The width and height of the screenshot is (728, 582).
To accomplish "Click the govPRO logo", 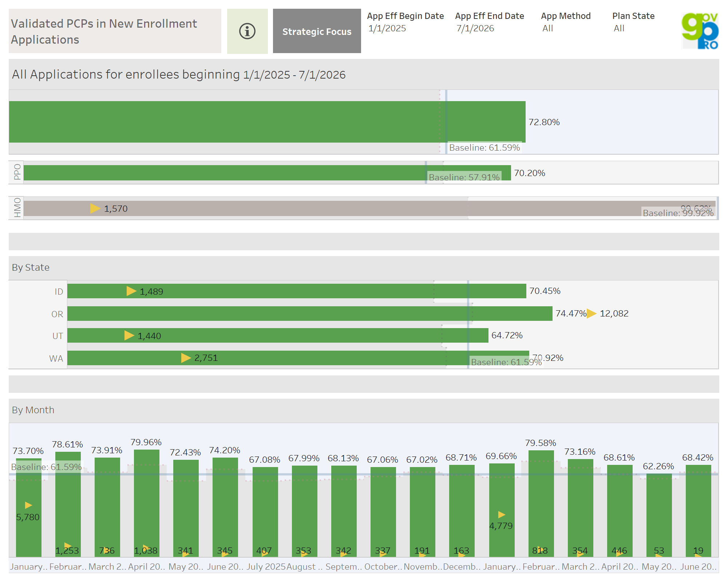I will [700, 31].
